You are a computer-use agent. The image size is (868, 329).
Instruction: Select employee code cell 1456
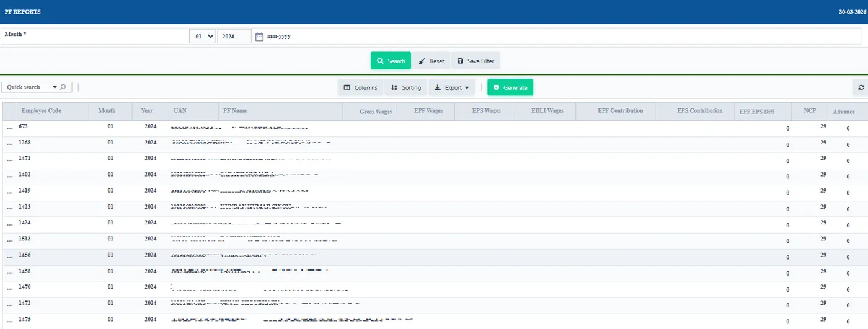[25, 255]
